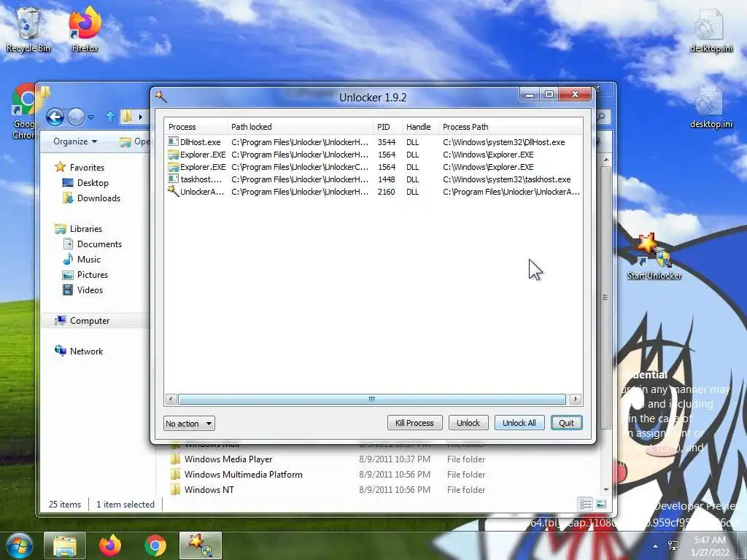
Task: Click PID value 1448
Action: [x=387, y=179]
